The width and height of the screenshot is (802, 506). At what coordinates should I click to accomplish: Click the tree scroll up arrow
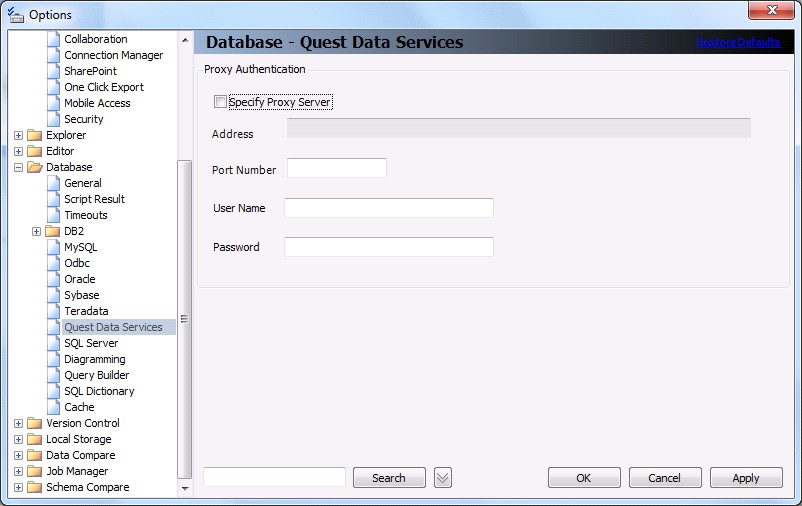tap(185, 40)
